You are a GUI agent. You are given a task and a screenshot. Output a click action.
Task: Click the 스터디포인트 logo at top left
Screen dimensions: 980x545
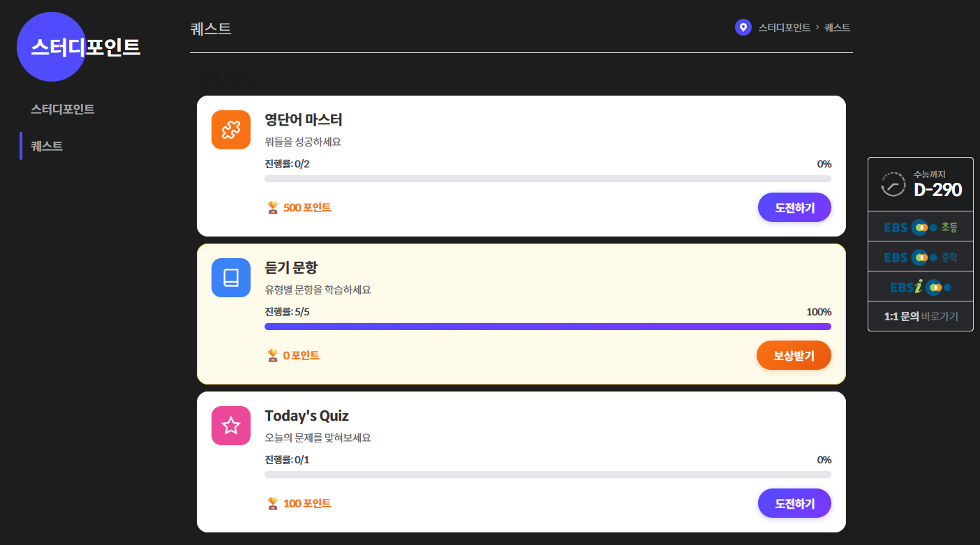pos(84,47)
